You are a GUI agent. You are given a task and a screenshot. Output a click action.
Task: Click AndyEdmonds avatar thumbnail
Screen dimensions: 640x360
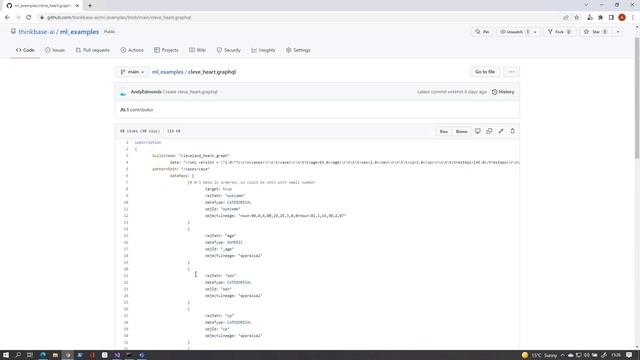coord(123,92)
